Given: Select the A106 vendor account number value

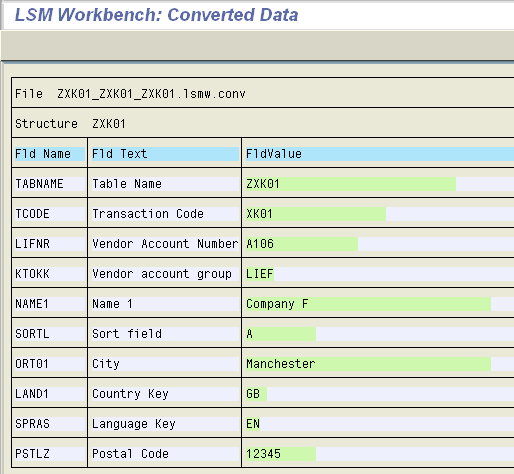Looking at the screenshot, I should (x=302, y=244).
